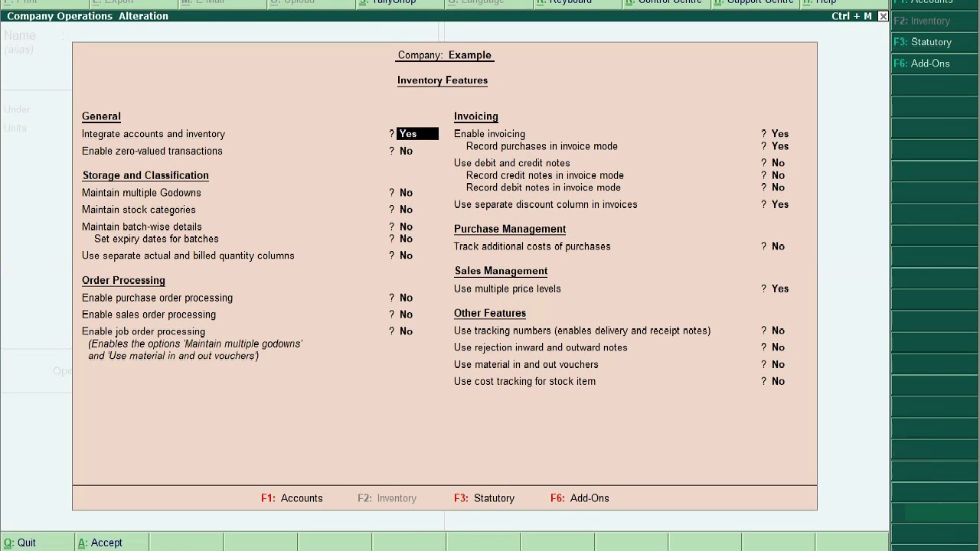Toggle 'Maintain stock categories' value

[x=406, y=210]
